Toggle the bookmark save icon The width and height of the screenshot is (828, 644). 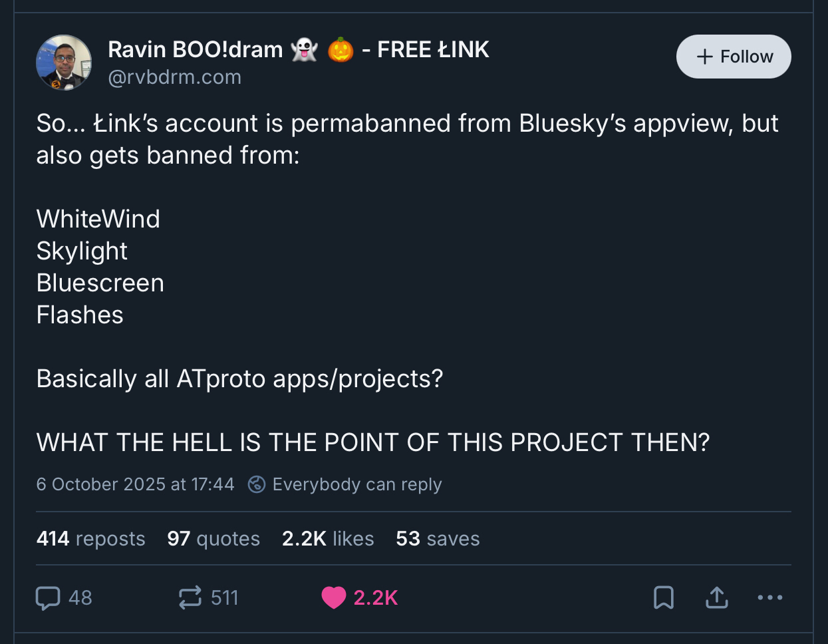663,598
